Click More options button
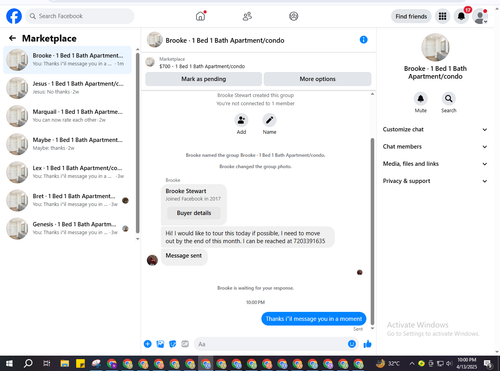This screenshot has width=500, height=371. [x=317, y=79]
